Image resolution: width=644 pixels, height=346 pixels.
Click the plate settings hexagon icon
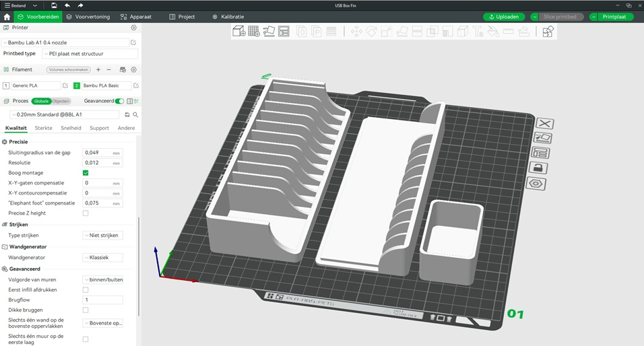tap(536, 184)
